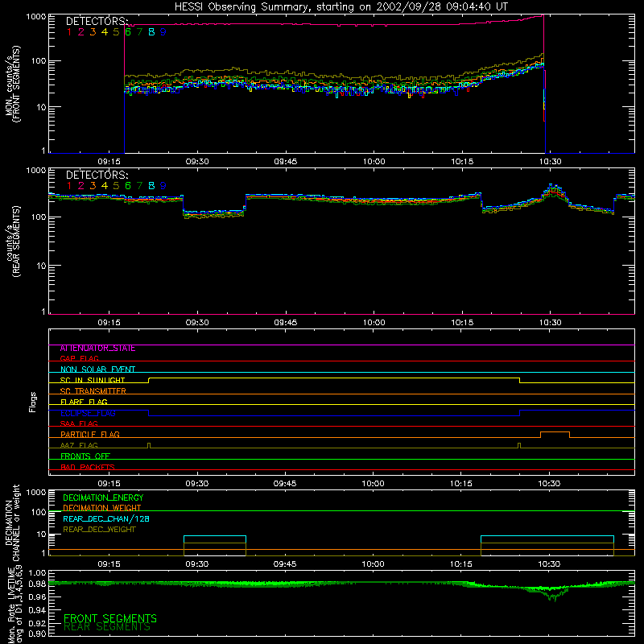Click the FLARE_FLAG label
Viewport: 644px width, 644px height.
click(x=84, y=402)
